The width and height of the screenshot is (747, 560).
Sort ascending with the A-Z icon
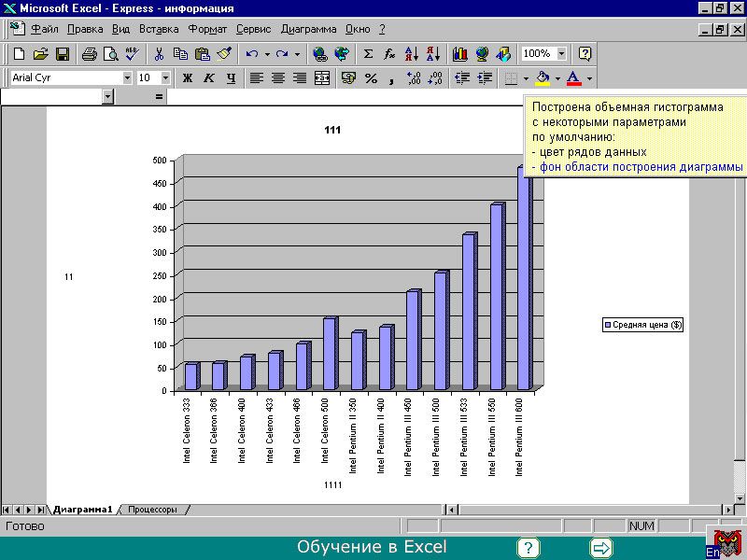tap(411, 54)
